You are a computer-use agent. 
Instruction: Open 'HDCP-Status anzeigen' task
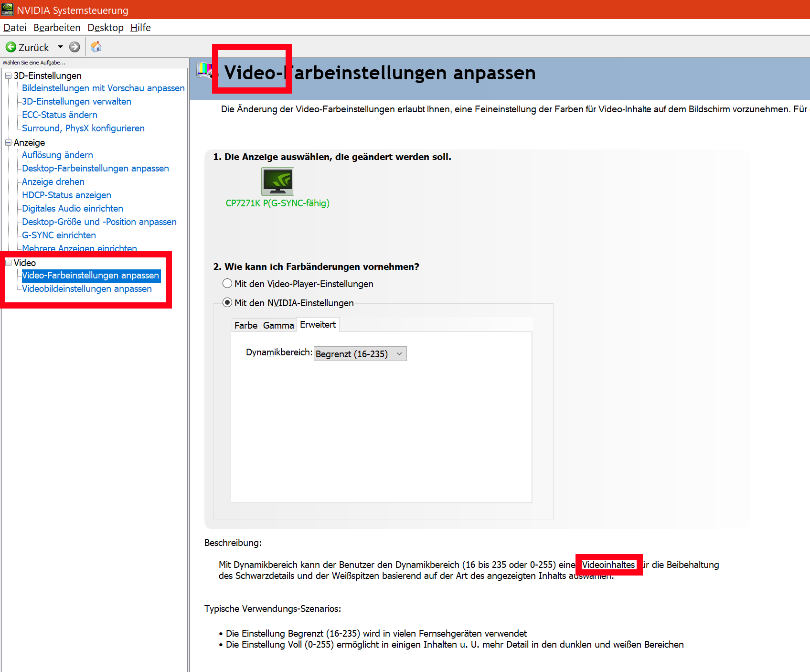pos(66,195)
